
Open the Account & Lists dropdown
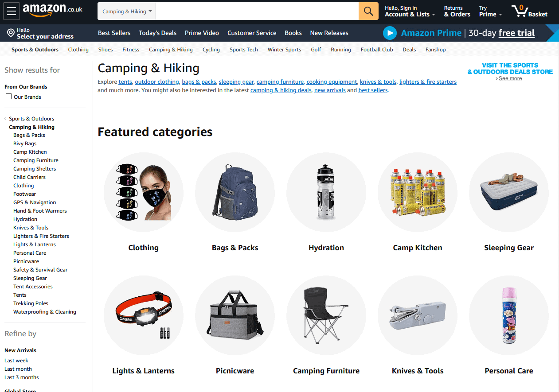tap(410, 11)
